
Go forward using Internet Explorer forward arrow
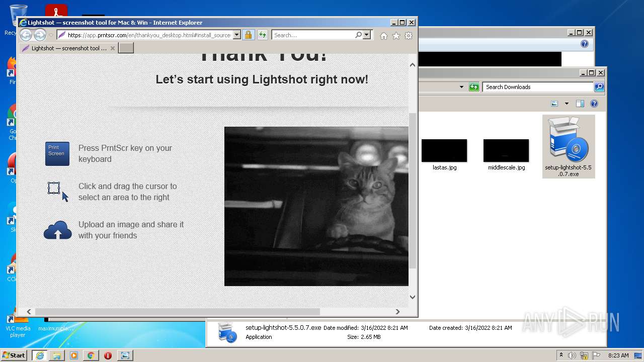point(40,35)
